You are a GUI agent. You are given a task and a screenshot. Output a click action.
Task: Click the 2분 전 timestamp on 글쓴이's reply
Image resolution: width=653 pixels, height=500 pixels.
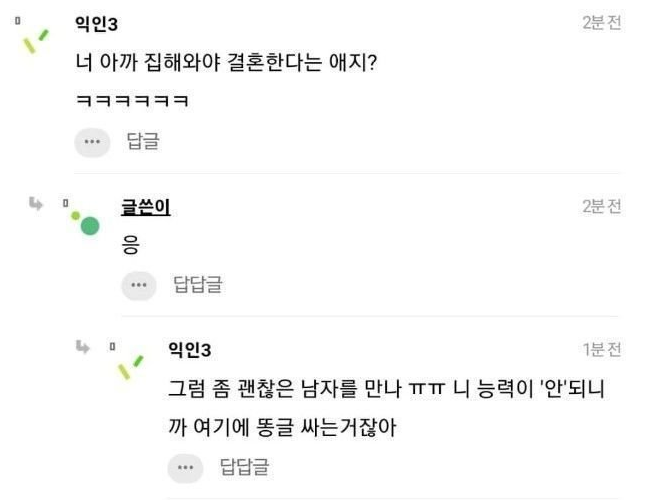click(x=601, y=207)
